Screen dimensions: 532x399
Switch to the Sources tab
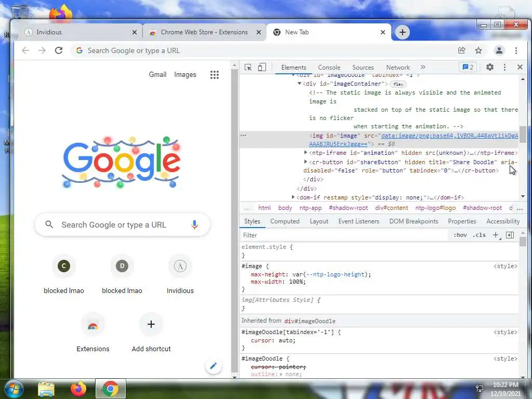[363, 68]
